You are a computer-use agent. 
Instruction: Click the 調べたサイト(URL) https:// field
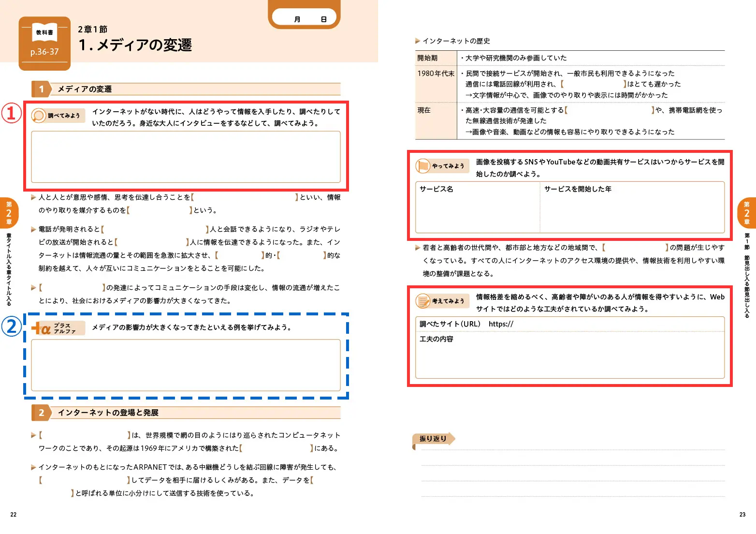569,324
